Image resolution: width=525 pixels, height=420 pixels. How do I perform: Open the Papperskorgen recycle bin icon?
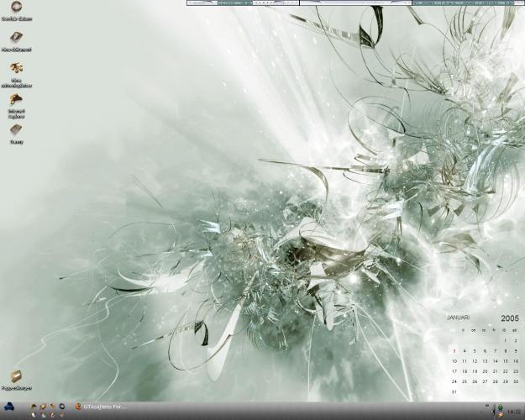click(17, 379)
